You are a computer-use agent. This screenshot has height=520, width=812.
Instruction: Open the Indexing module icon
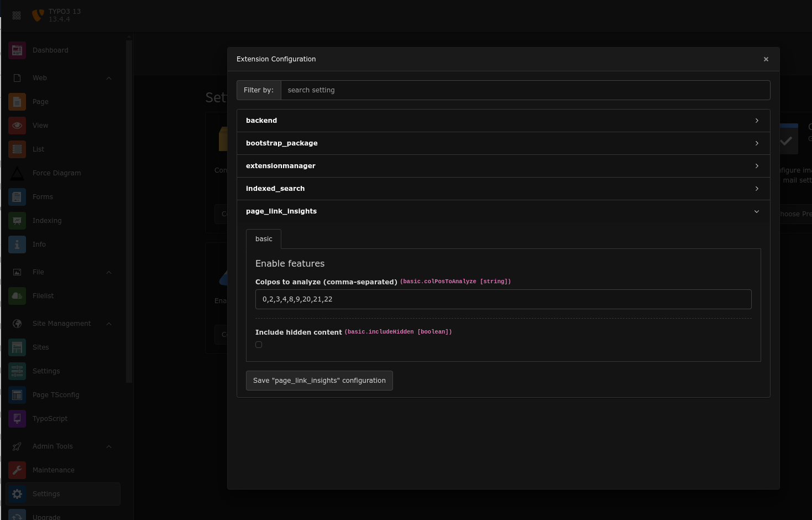[17, 221]
